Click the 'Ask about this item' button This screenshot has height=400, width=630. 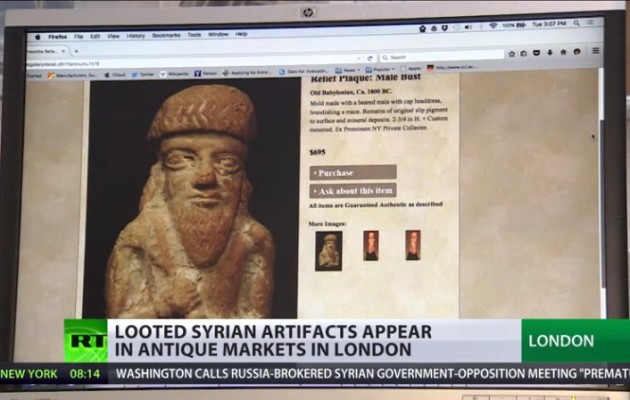[x=353, y=190]
